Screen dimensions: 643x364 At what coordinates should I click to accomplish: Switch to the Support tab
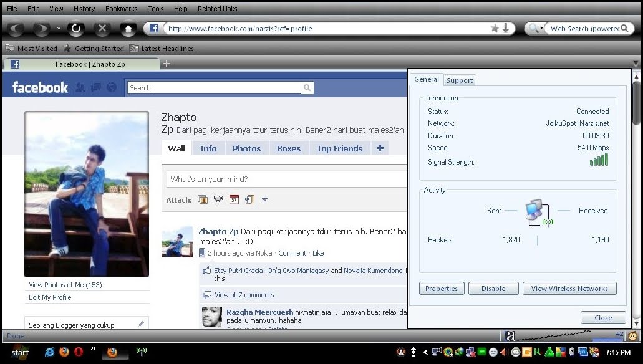point(460,80)
